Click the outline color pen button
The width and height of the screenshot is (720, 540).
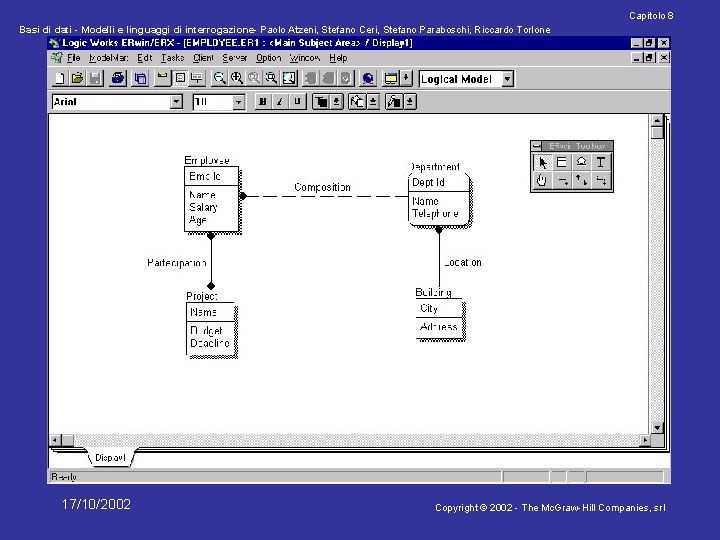(x=394, y=102)
